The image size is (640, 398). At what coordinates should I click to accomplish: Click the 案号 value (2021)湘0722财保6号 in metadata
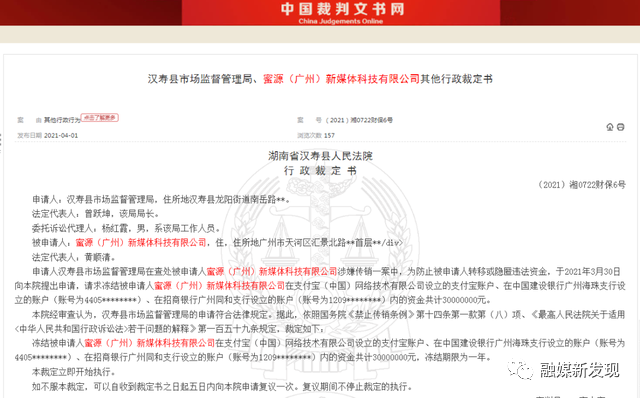click(x=359, y=120)
